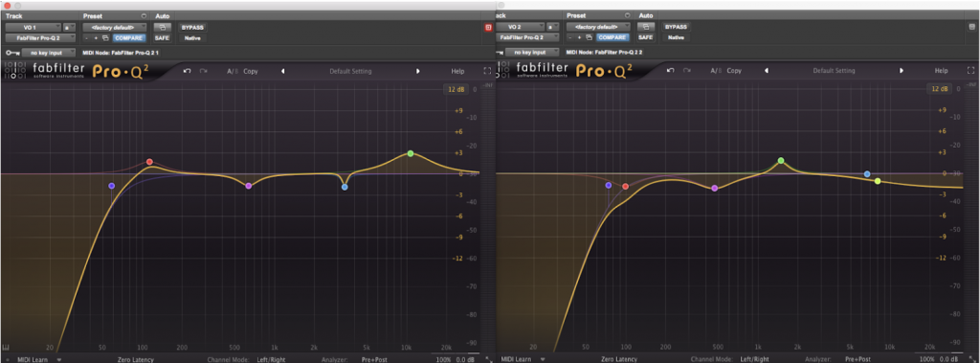
Task: Open settings select icon in VO 1 window
Action: tap(105, 37)
